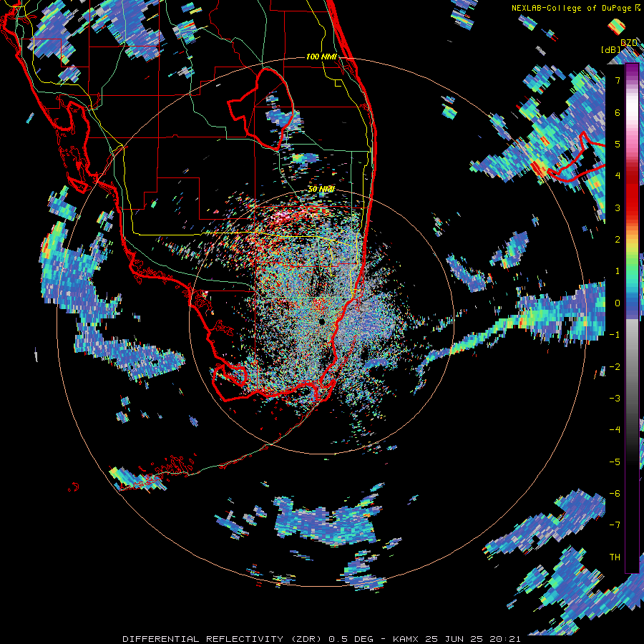Click the '50 NMI' range ring label
The height and width of the screenshot is (644, 644).
click(321, 189)
